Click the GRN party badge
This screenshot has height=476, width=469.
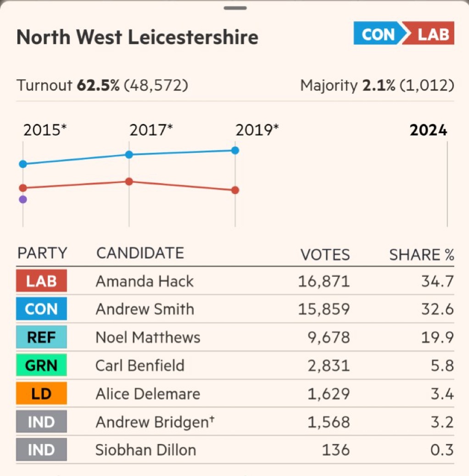[41, 365]
